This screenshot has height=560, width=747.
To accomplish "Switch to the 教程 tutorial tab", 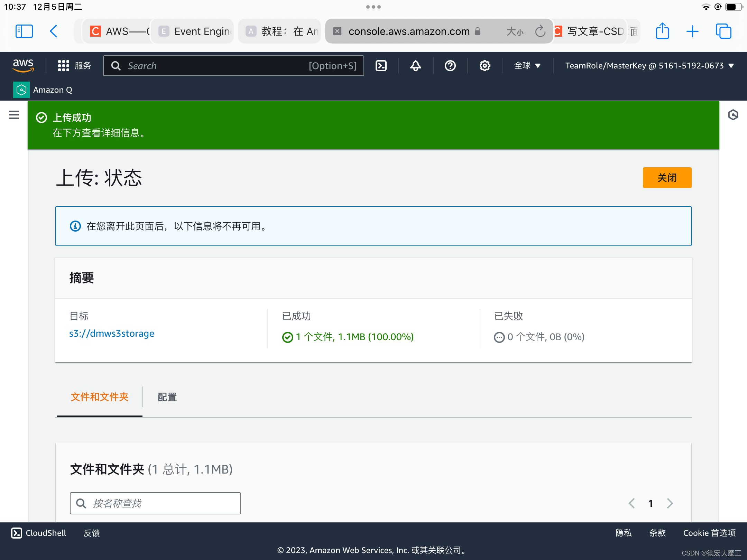I will 279,31.
